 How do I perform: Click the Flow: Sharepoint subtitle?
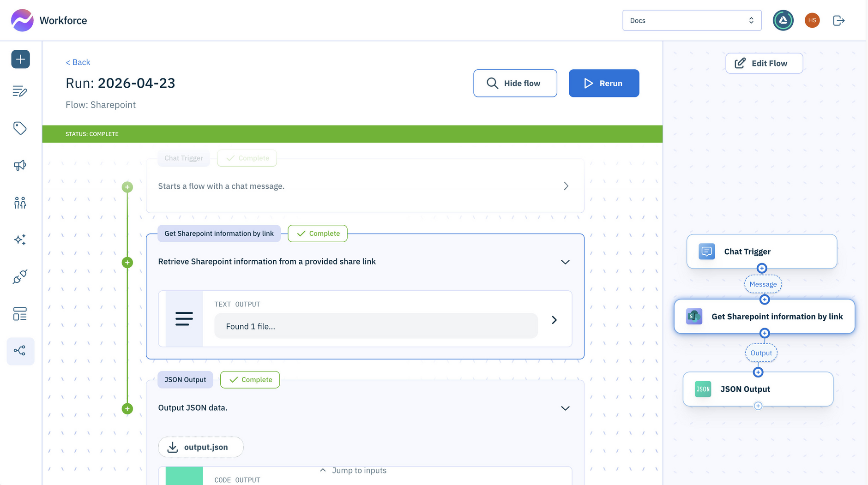(x=101, y=105)
